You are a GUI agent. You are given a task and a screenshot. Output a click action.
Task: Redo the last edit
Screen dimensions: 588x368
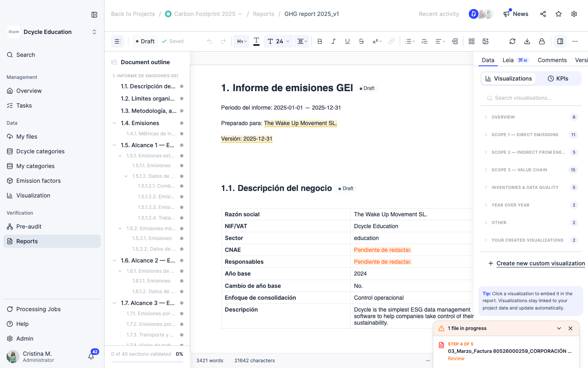(x=223, y=41)
